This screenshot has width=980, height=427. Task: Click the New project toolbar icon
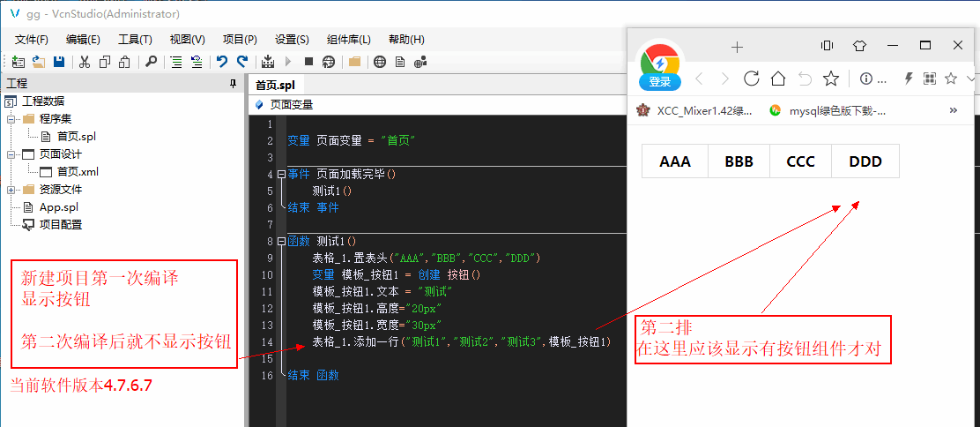pos(19,62)
